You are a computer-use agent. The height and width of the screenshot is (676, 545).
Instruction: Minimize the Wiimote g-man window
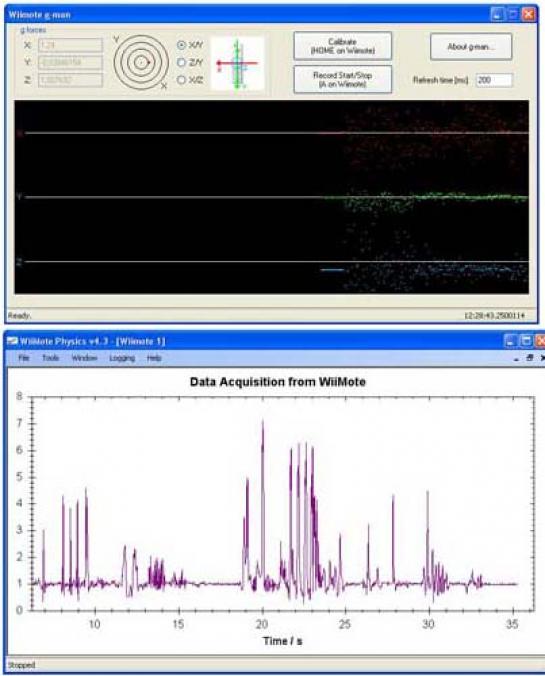tap(497, 15)
